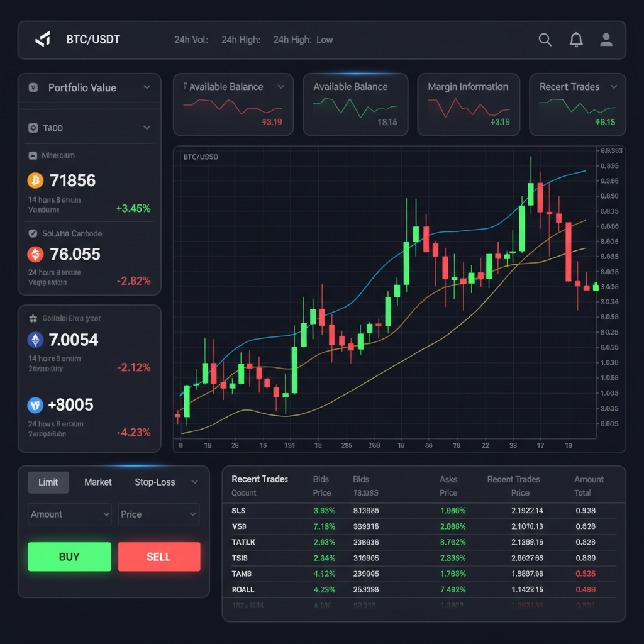Image resolution: width=644 pixels, height=644 pixels.
Task: Switch to the Market order tab
Action: tap(97, 482)
